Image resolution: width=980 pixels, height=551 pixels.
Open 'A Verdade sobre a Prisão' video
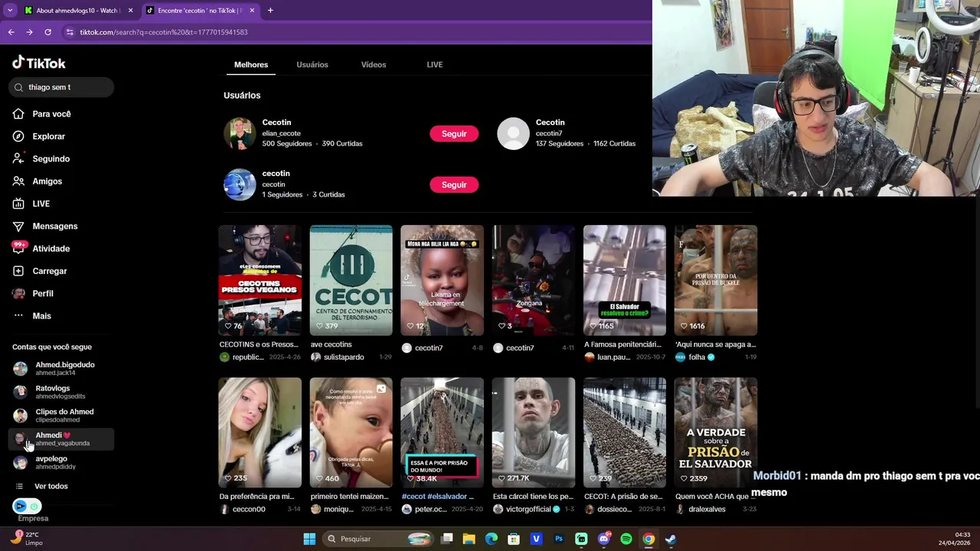[x=716, y=432]
